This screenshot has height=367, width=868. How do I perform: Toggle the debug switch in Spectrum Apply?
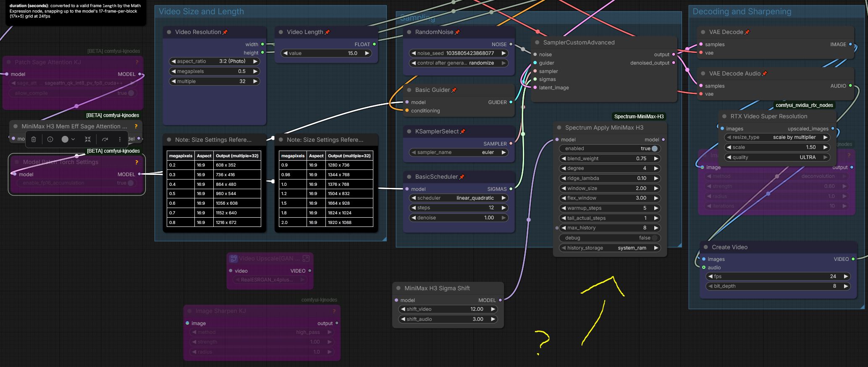(654, 238)
